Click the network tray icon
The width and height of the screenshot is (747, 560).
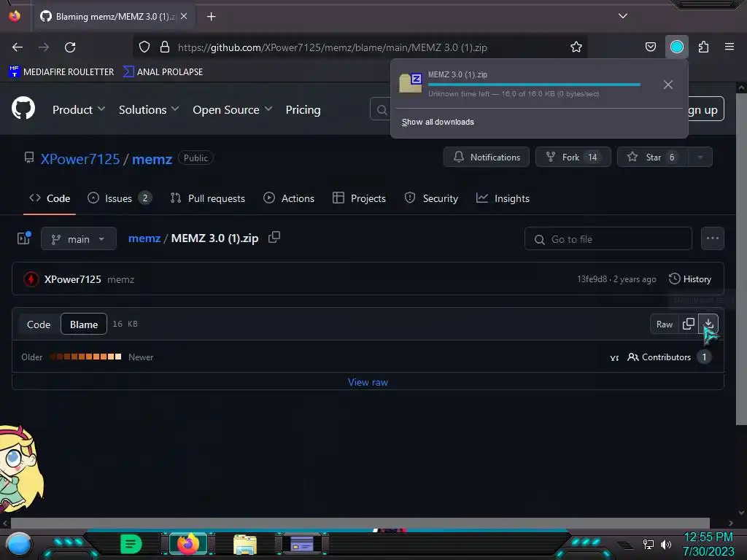648,544
